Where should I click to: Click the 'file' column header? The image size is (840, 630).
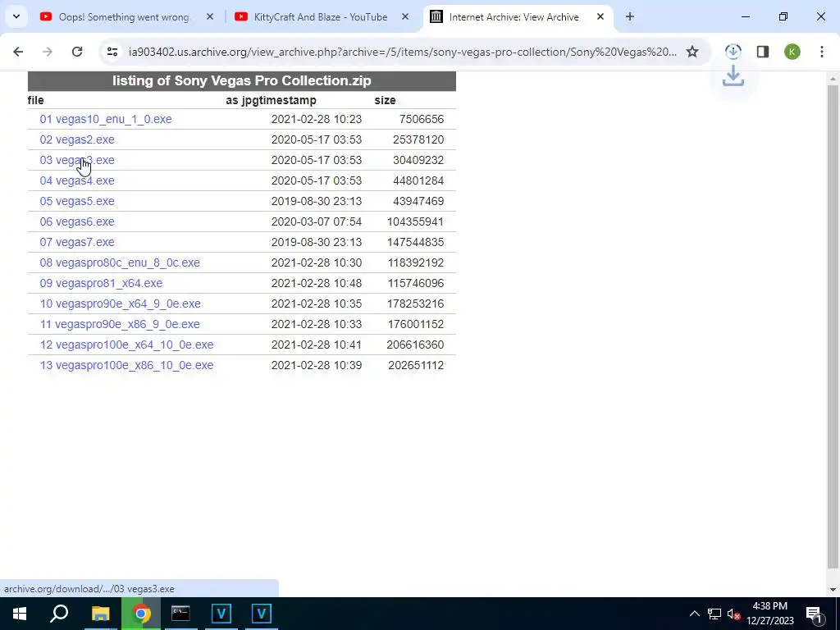point(35,100)
